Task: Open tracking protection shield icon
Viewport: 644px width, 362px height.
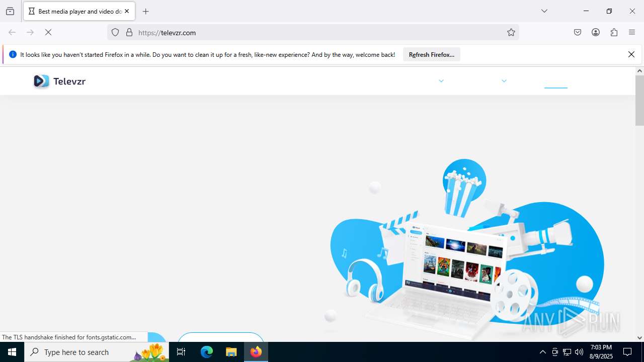Action: point(115,32)
